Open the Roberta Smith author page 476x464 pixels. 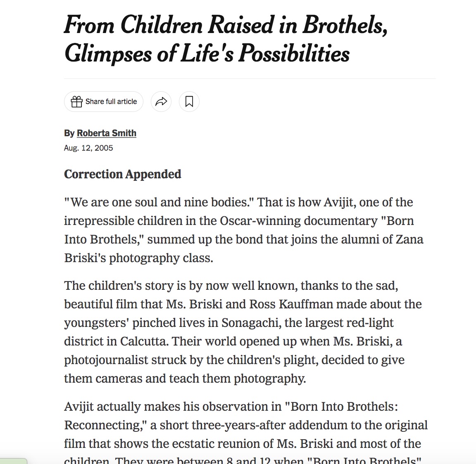click(x=107, y=133)
